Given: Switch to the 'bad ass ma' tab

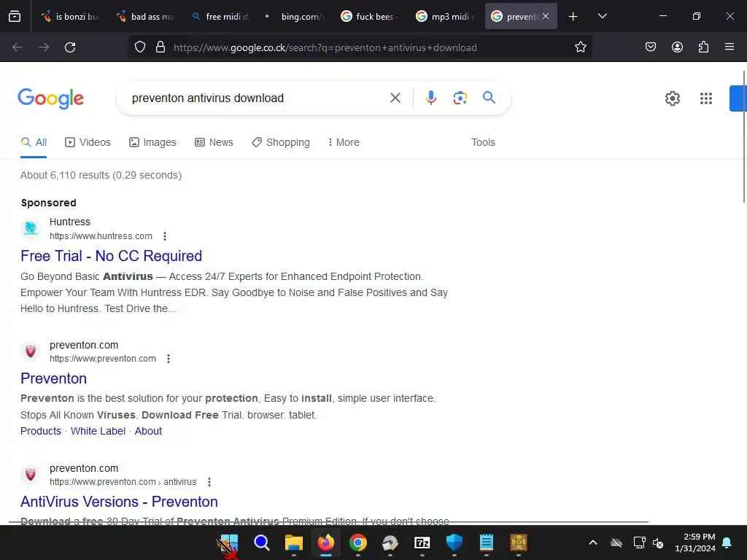Looking at the screenshot, I should click(145, 17).
